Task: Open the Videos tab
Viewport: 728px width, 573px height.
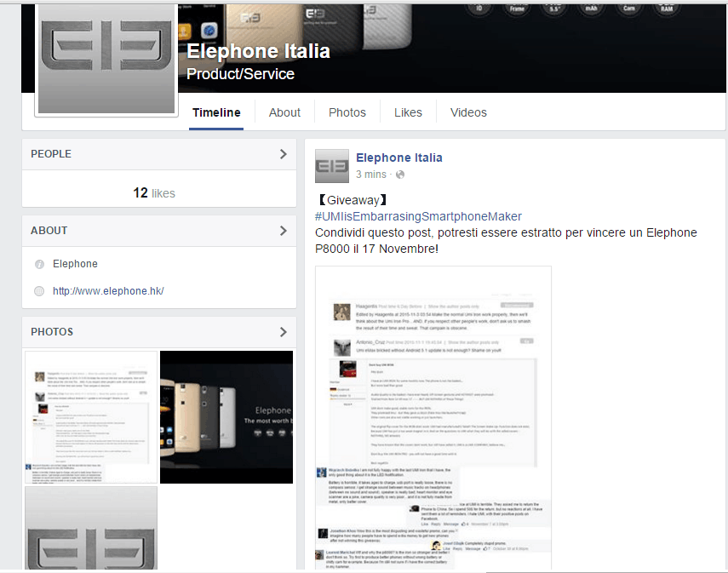Action: tap(468, 113)
